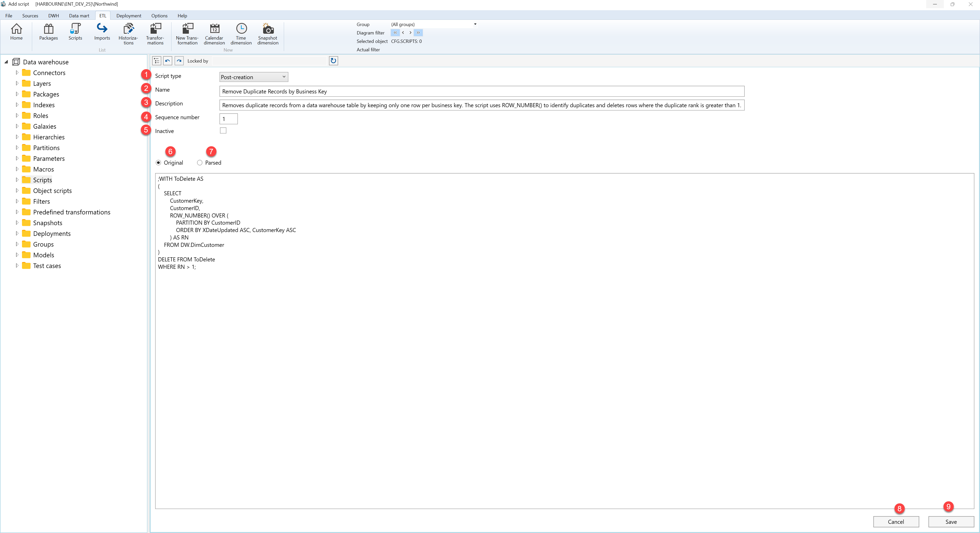The width and height of the screenshot is (980, 533).
Task: Expand the Hierarchies tree node
Action: tap(17, 137)
